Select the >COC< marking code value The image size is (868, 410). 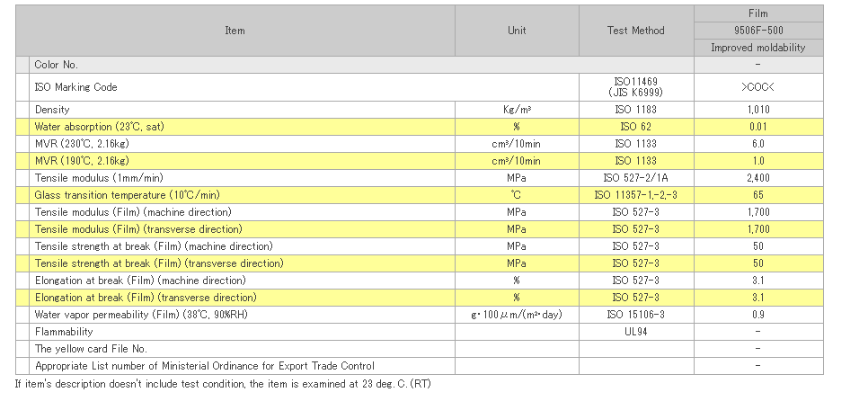tap(757, 87)
